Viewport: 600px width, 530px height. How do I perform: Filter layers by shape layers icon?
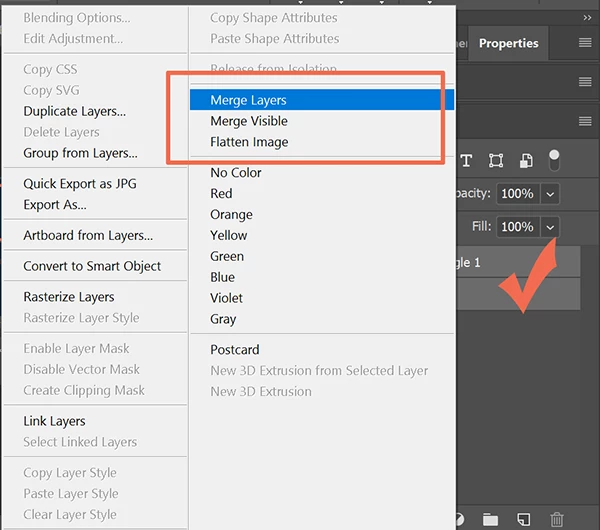[496, 160]
